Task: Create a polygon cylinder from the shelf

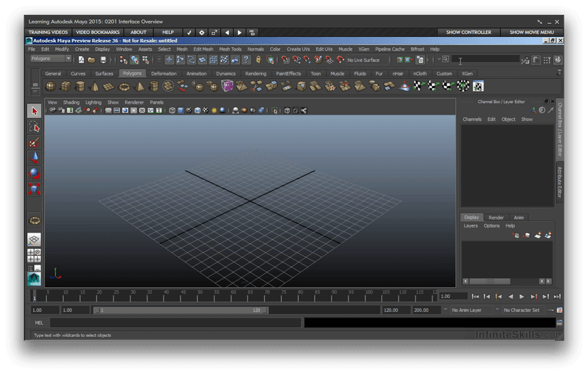Action: click(x=80, y=86)
